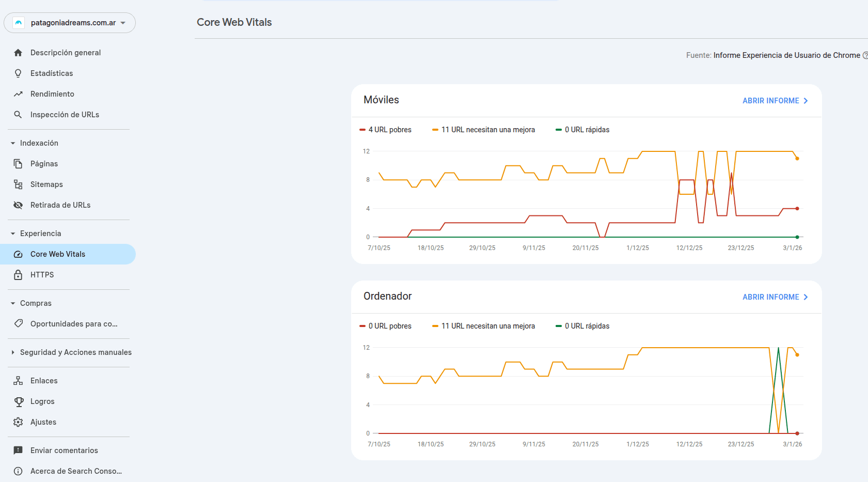868x482 pixels.
Task: Click the network icon next to Enlaces
Action: click(x=18, y=381)
